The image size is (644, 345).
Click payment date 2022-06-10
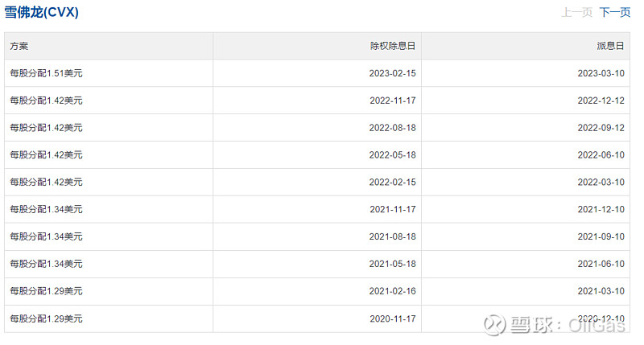pos(601,155)
